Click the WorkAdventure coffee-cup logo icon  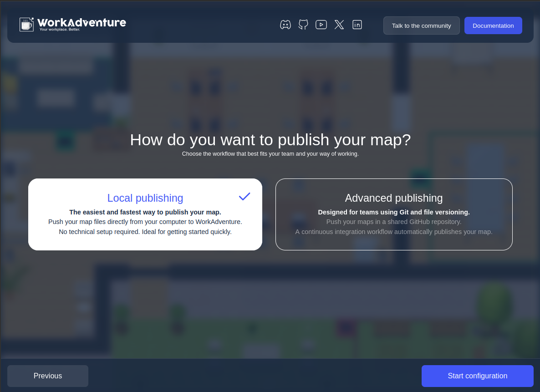coord(26,25)
